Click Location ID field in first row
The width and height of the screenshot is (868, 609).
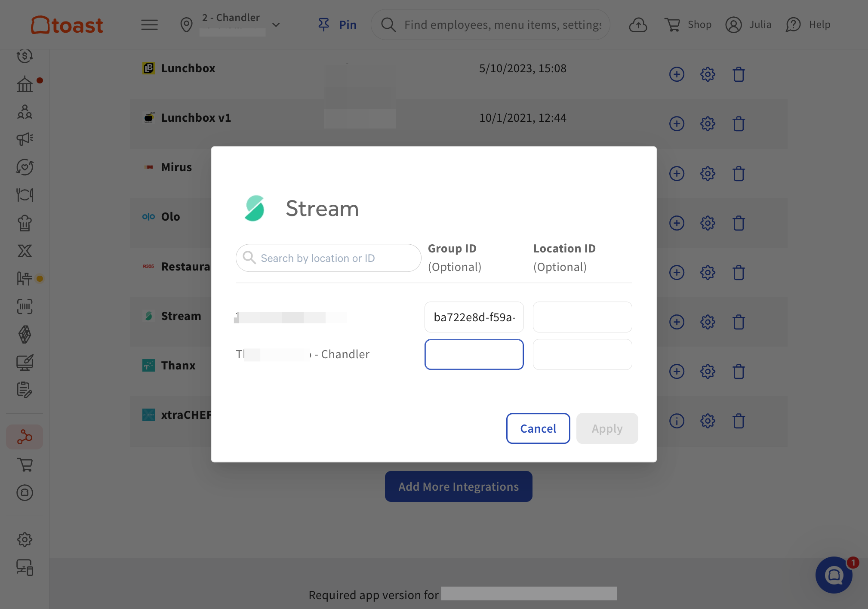click(582, 317)
